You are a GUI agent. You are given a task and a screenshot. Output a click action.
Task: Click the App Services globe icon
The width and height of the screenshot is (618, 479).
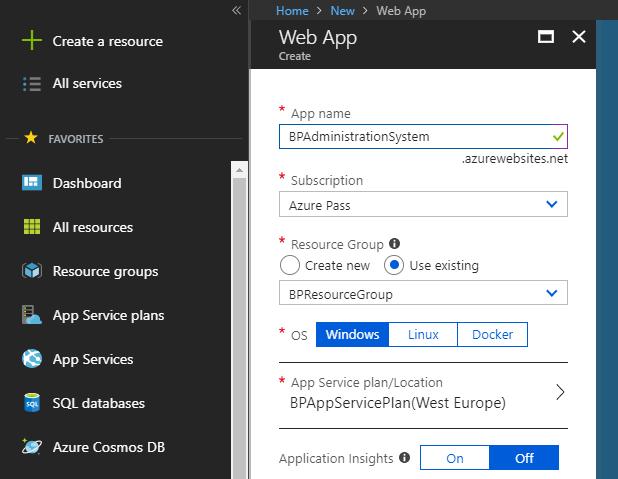(32, 359)
